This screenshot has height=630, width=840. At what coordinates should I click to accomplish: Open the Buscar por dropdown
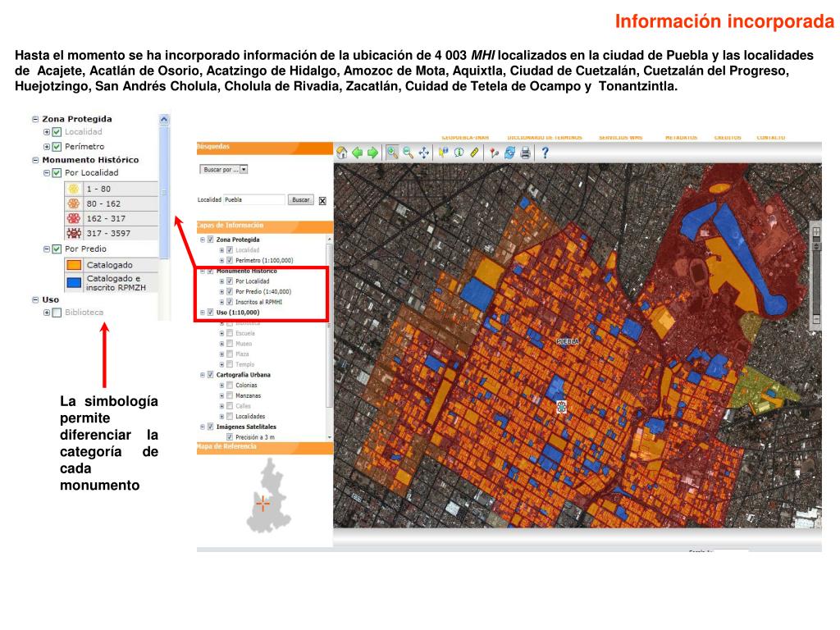coord(224,169)
